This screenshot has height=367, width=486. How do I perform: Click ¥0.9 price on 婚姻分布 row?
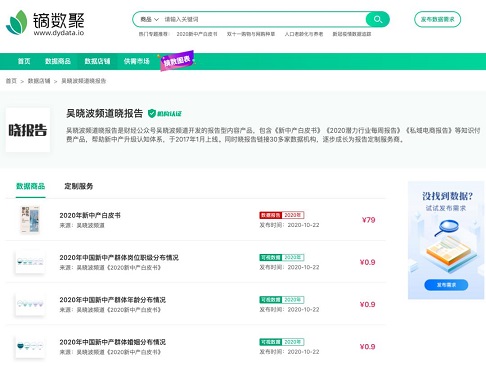point(367,347)
